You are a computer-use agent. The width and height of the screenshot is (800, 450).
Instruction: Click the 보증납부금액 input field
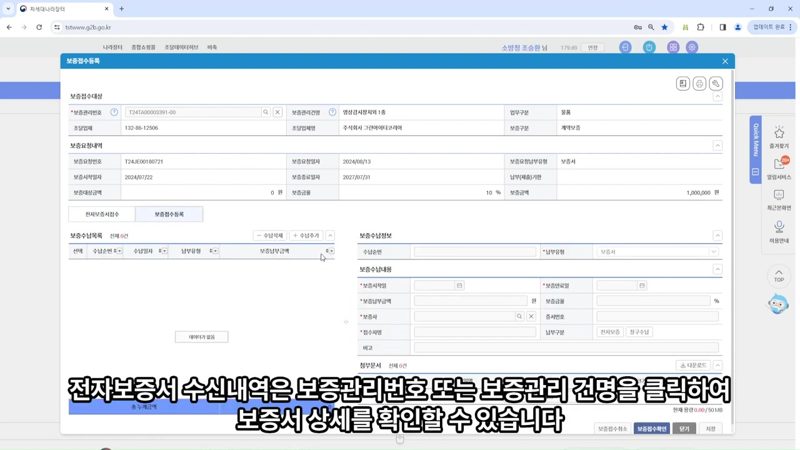pos(471,301)
